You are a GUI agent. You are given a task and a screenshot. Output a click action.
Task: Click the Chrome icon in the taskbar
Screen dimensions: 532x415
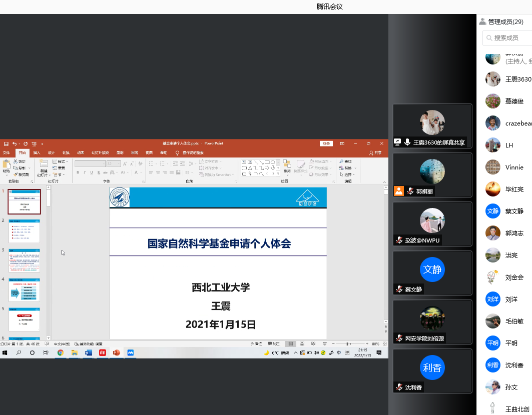[x=60, y=352]
